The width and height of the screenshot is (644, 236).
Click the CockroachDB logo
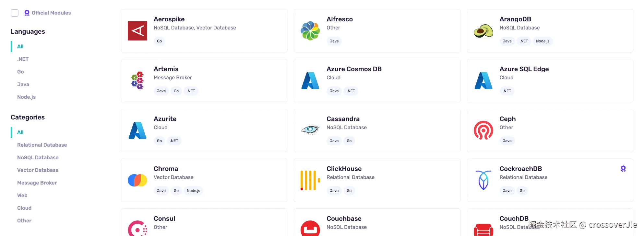click(x=483, y=180)
